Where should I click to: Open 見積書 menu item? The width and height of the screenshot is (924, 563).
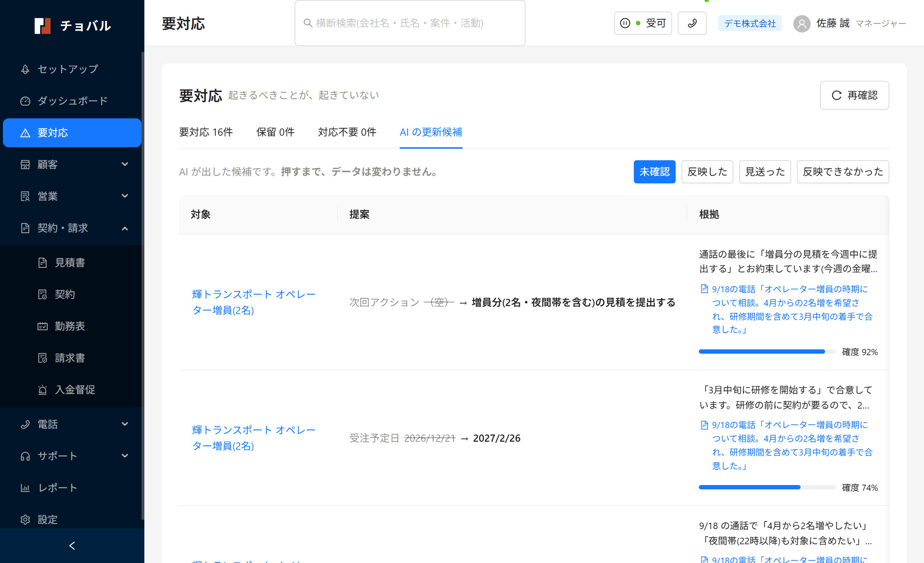pyautogui.click(x=71, y=263)
